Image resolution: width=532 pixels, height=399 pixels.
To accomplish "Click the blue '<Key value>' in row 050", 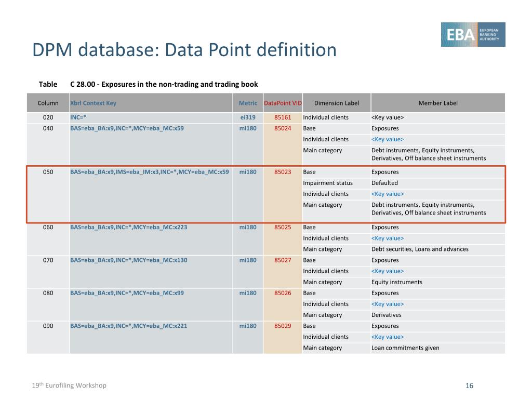I will coord(388,194).
